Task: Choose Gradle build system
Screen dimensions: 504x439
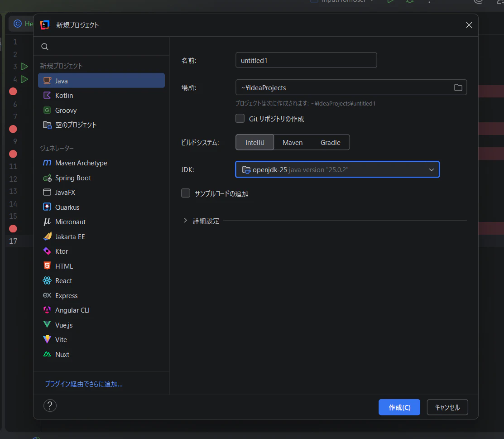Action: point(331,142)
